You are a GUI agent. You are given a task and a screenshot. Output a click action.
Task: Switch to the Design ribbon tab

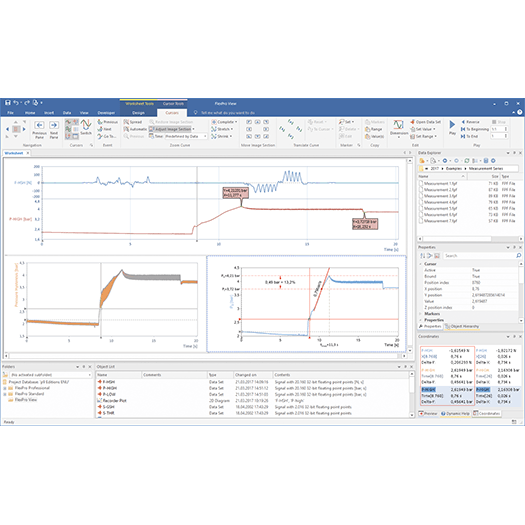point(138,113)
